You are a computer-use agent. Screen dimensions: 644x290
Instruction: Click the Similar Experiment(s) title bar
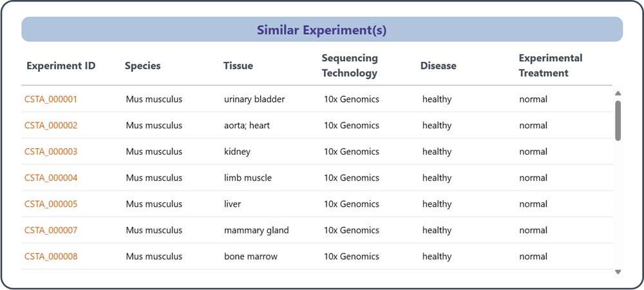point(322,30)
